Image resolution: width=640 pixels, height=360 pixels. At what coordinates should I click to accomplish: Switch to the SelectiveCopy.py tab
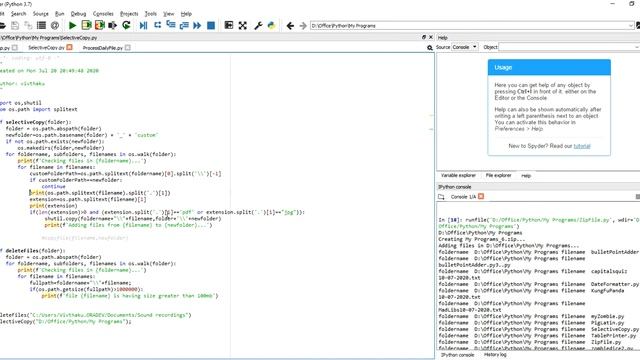coord(46,48)
